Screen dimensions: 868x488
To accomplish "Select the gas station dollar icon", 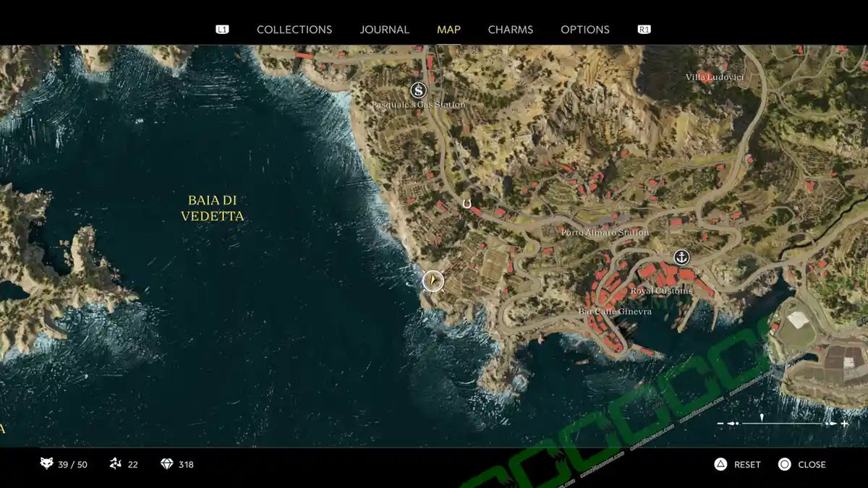I will pyautogui.click(x=417, y=90).
